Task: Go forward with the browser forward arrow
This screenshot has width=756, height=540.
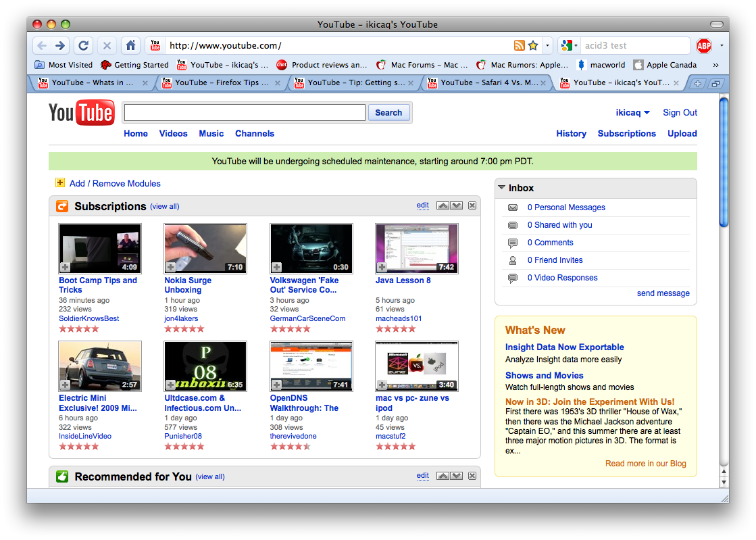Action: coord(60,46)
